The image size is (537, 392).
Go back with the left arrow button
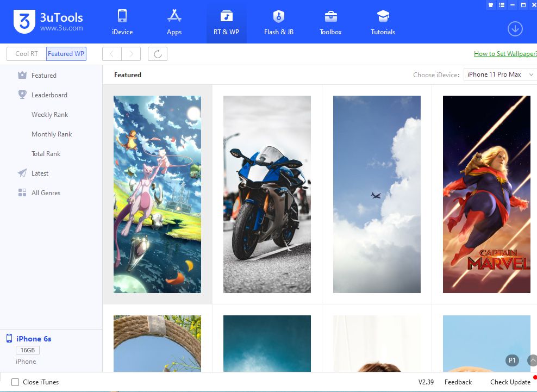(x=111, y=54)
